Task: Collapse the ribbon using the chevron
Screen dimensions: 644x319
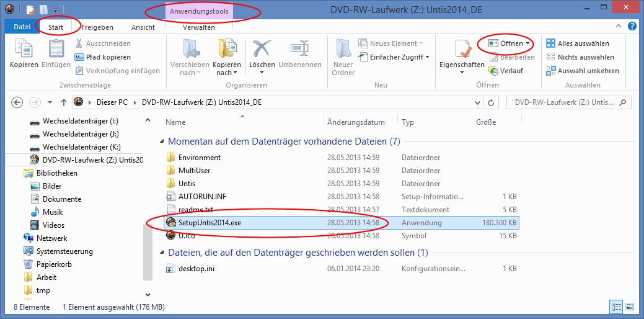Action: 619,27
